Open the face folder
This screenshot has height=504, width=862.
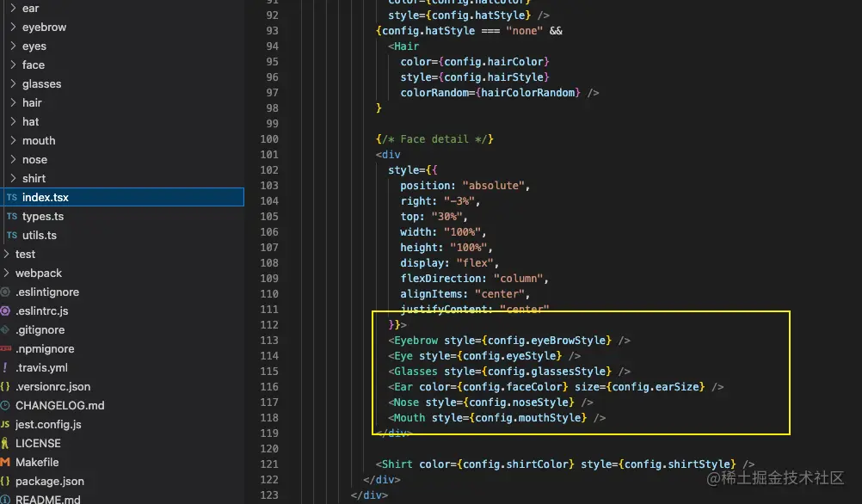click(34, 65)
